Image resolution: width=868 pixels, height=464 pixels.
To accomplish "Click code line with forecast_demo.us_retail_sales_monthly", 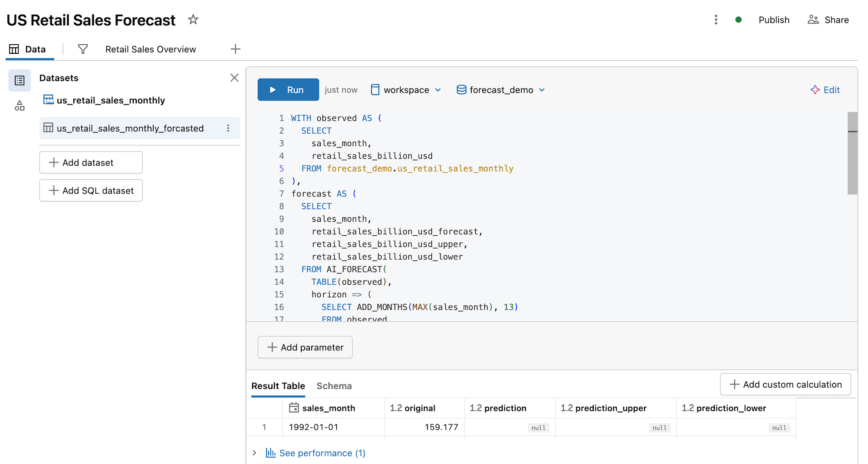I will coord(407,168).
